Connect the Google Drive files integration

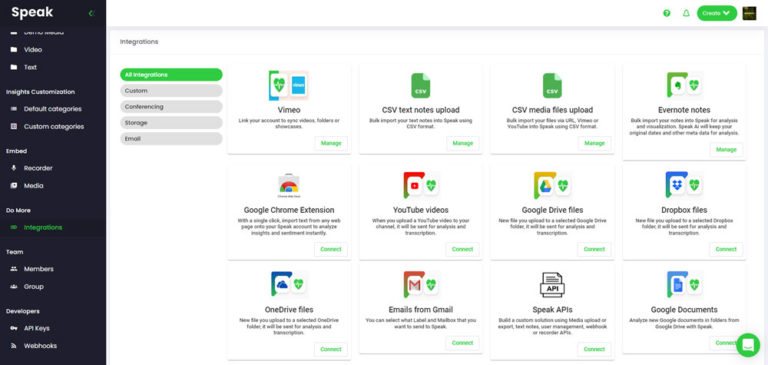(594, 249)
